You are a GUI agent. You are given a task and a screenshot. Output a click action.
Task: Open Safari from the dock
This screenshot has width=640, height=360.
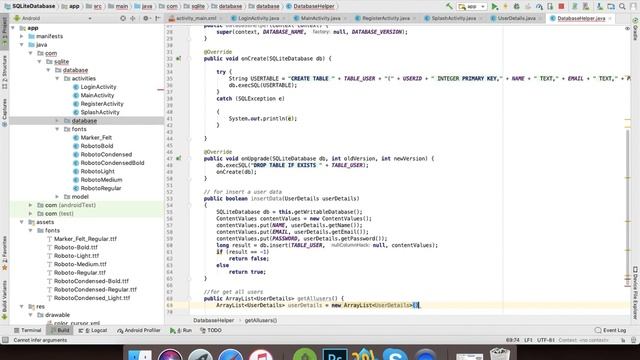click(x=231, y=355)
